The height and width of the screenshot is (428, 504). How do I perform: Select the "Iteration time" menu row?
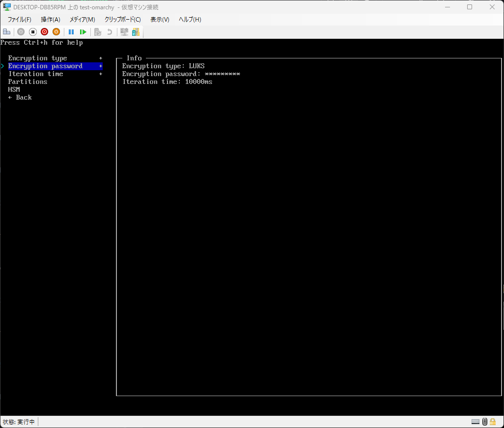(56, 74)
